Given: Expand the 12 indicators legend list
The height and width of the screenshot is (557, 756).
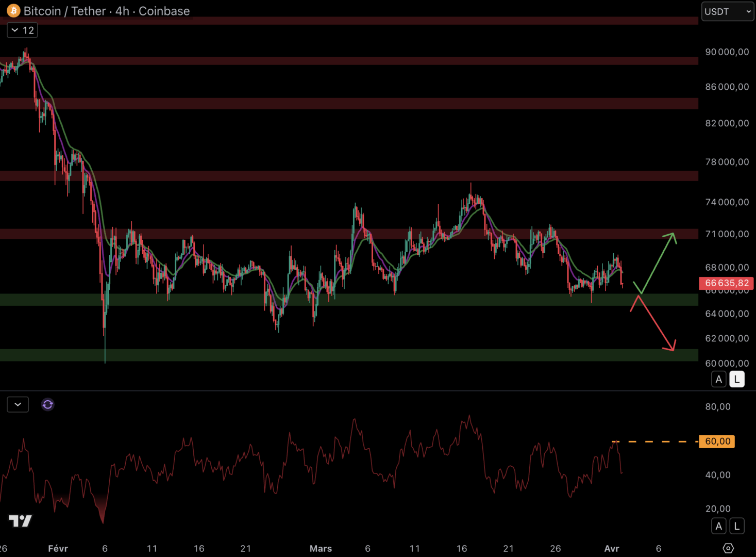Looking at the screenshot, I should (22, 30).
